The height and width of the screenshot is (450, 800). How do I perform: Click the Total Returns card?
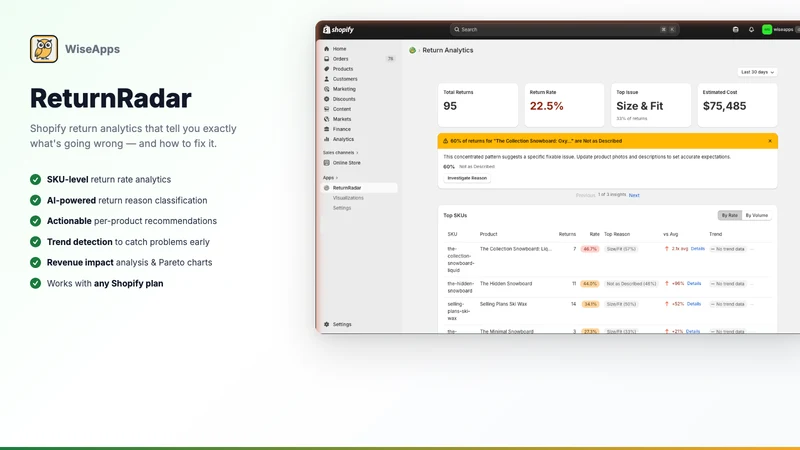point(478,105)
